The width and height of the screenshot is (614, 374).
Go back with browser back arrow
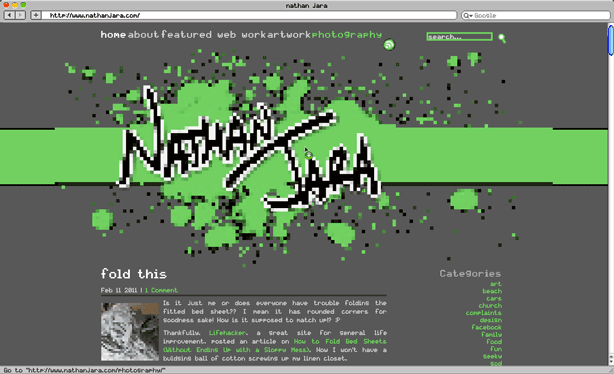9,15
